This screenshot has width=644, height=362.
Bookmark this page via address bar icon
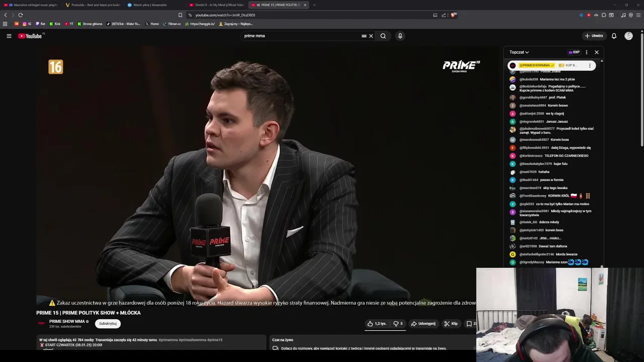tap(180, 15)
